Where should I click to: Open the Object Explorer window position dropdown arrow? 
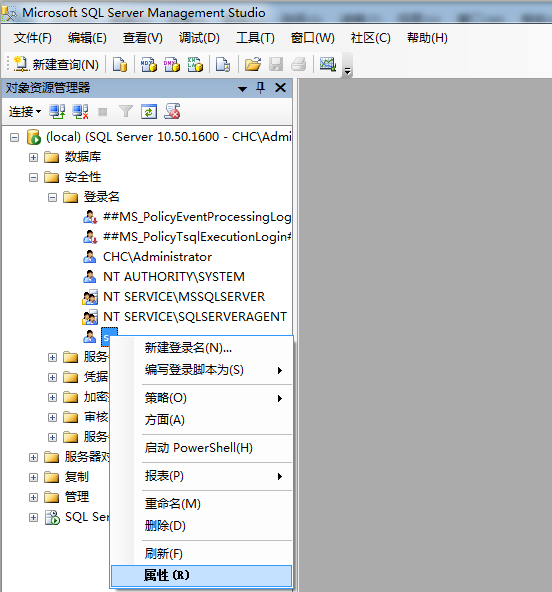point(242,89)
